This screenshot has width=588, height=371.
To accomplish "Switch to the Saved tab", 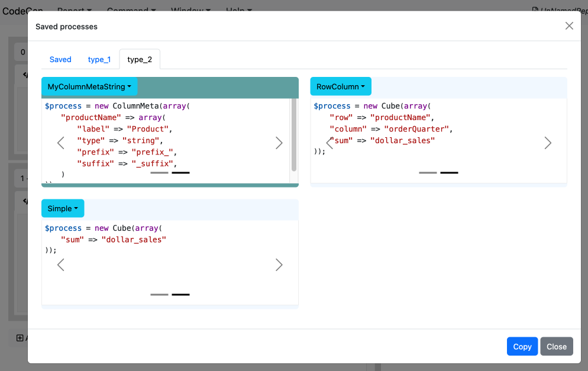I will click(60, 59).
